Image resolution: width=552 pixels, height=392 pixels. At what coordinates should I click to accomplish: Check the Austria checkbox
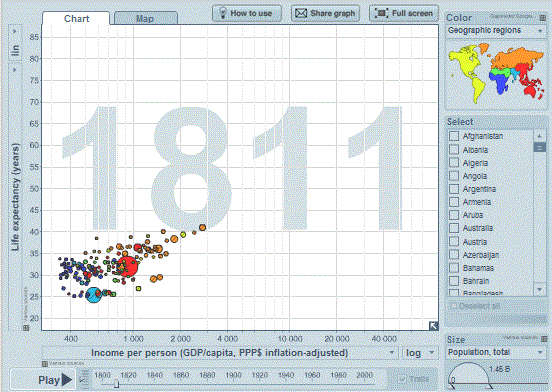point(454,241)
